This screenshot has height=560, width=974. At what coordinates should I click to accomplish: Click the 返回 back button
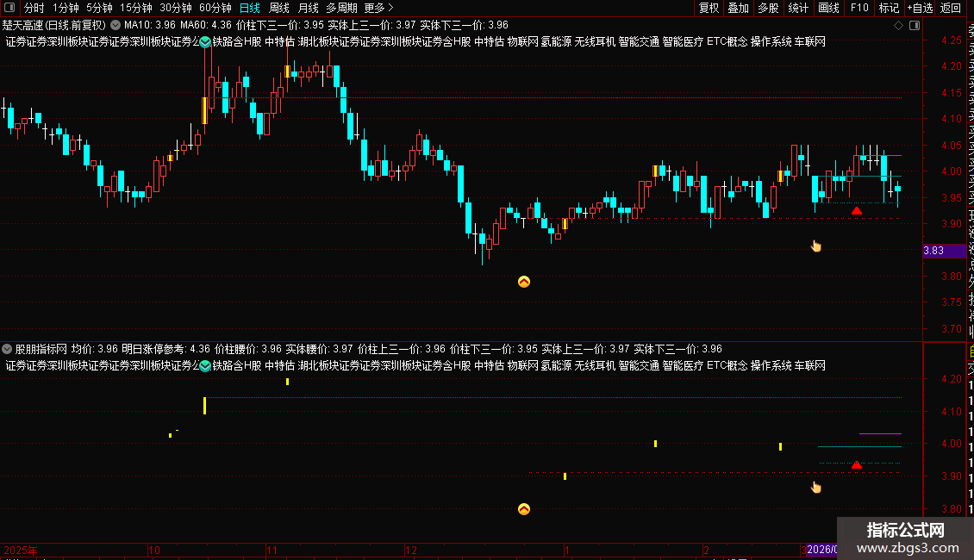click(951, 8)
